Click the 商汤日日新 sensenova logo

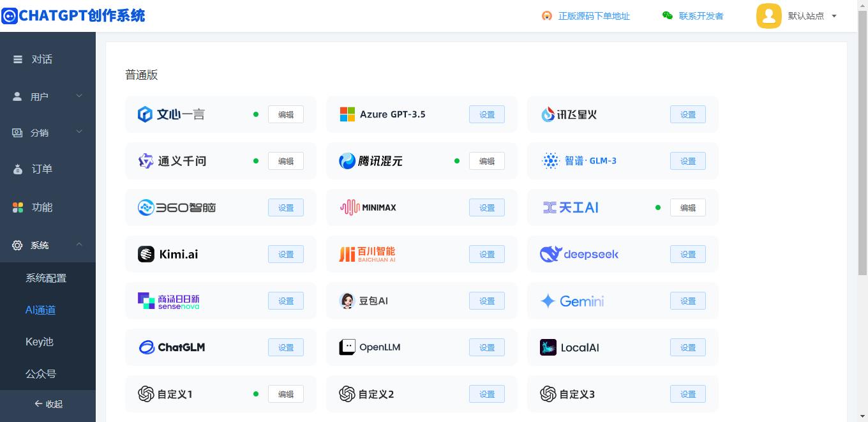point(168,301)
